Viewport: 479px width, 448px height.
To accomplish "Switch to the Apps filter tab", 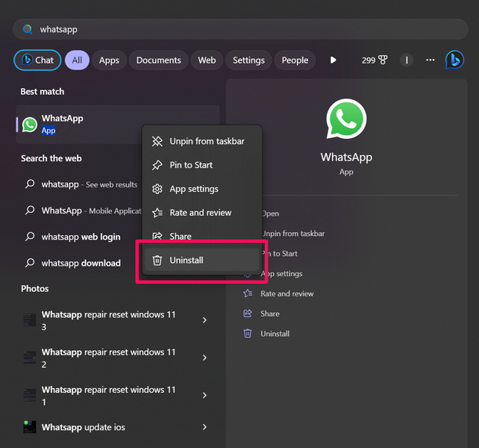I will click(109, 60).
